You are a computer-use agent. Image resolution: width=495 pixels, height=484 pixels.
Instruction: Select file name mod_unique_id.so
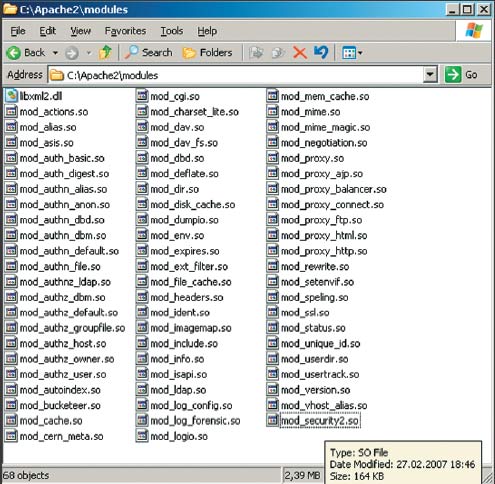320,344
